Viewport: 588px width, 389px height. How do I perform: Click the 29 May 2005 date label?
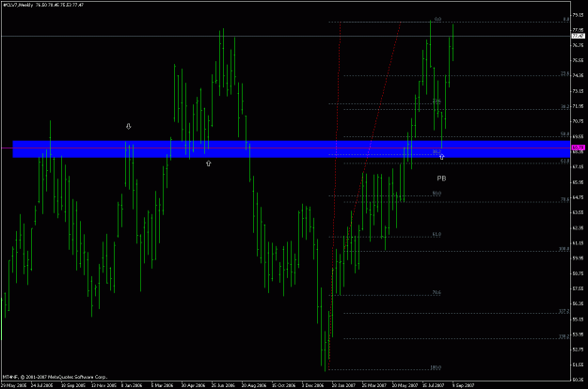pos(14,385)
